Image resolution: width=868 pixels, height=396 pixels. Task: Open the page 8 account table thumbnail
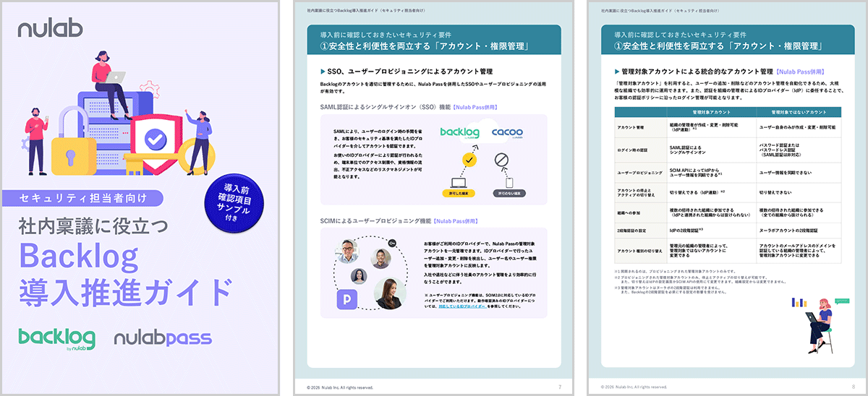(x=728, y=197)
